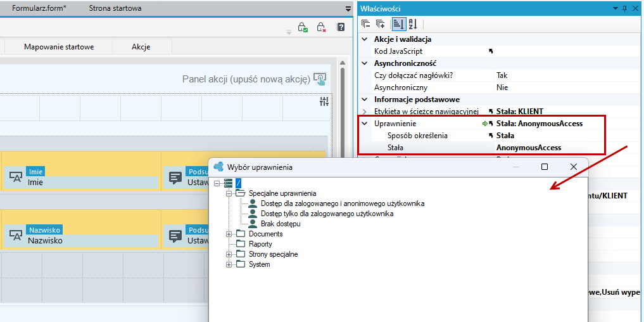Collapse the Uprawnienie property
644x322 pixels.
(364, 124)
